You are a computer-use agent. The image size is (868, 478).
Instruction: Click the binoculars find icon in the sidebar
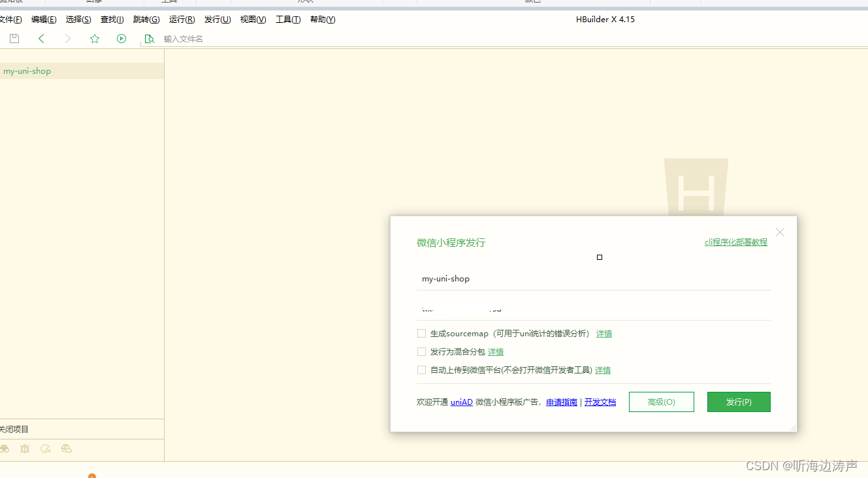click(x=5, y=449)
